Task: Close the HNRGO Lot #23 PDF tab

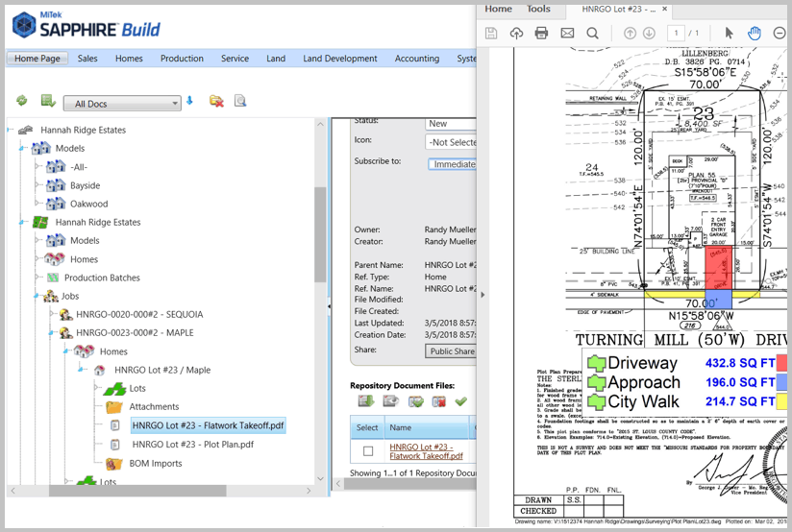Action: coord(665,9)
